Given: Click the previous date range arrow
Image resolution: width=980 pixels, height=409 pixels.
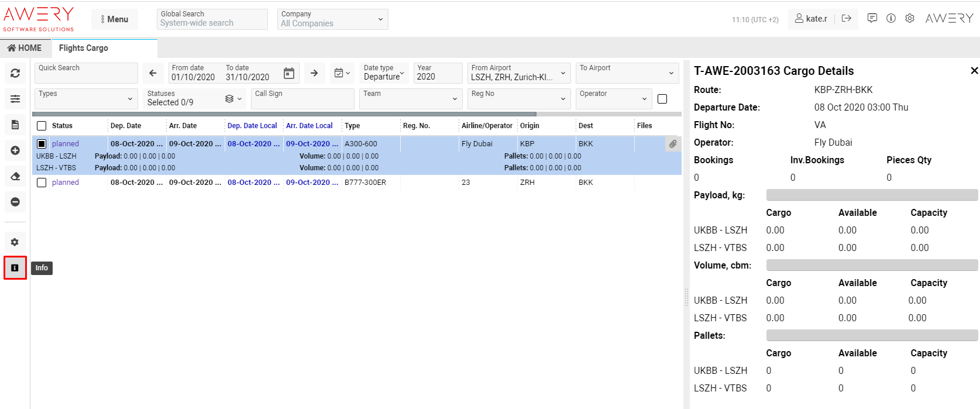Looking at the screenshot, I should (x=153, y=73).
